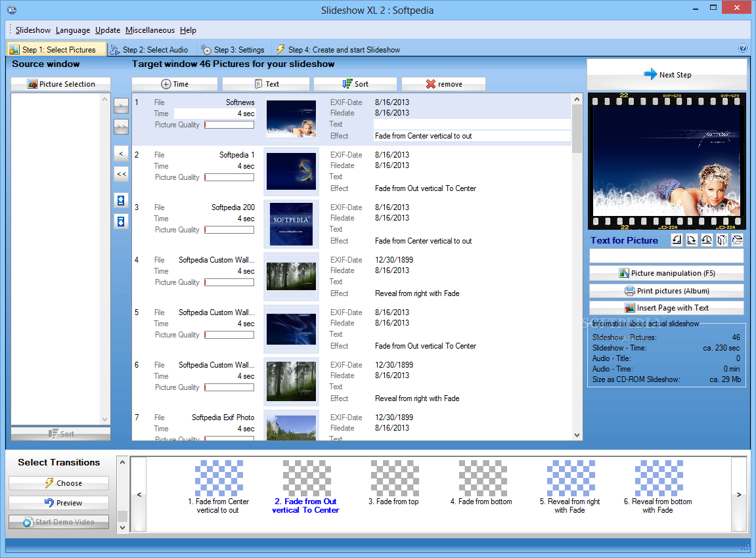Select Fade from Center vertical to out transition
Screen dimensions: 756x558
(x=219, y=486)
